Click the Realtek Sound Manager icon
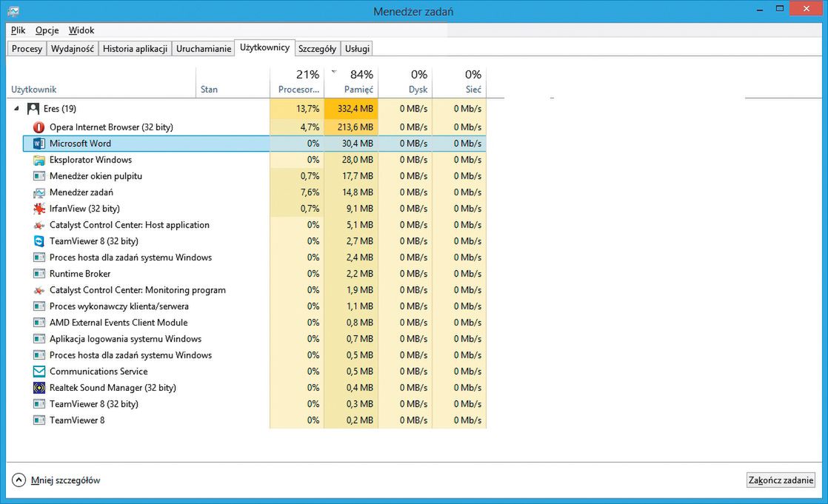The height and width of the screenshot is (504, 828). point(39,388)
